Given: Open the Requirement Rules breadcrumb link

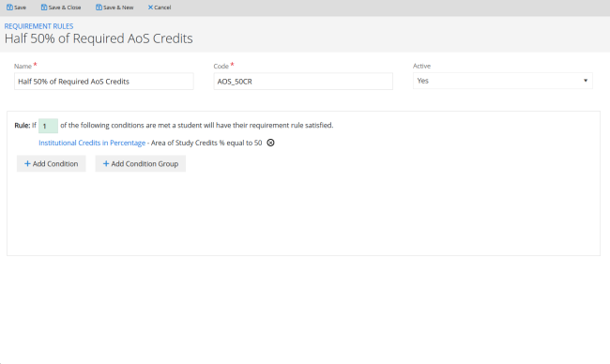Looking at the screenshot, I should 38,26.
